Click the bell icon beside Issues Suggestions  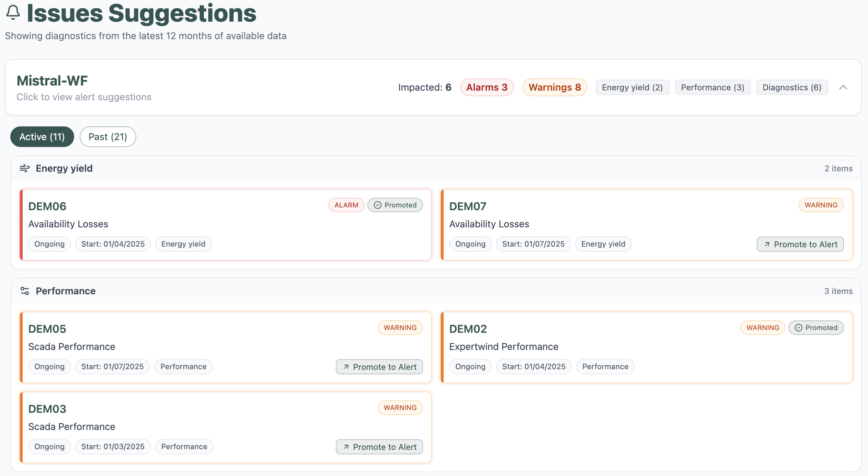click(x=13, y=13)
